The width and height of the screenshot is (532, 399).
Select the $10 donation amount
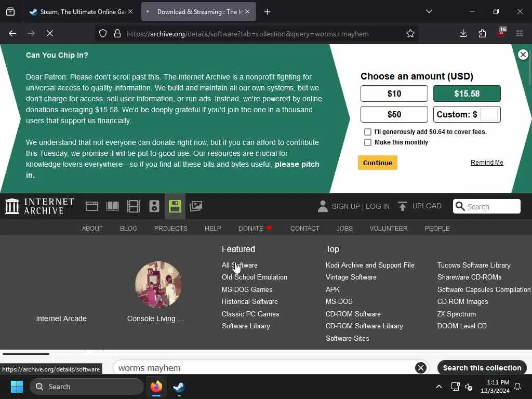pyautogui.click(x=394, y=94)
